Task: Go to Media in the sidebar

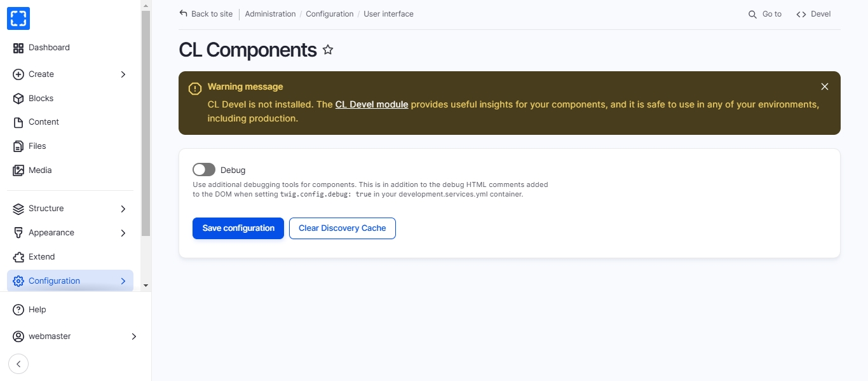Action: [40, 170]
